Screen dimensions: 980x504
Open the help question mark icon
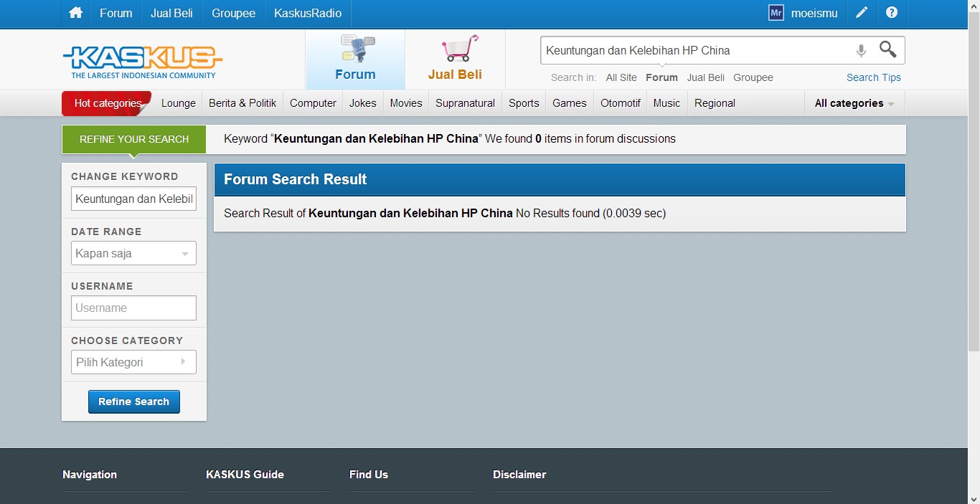click(892, 13)
